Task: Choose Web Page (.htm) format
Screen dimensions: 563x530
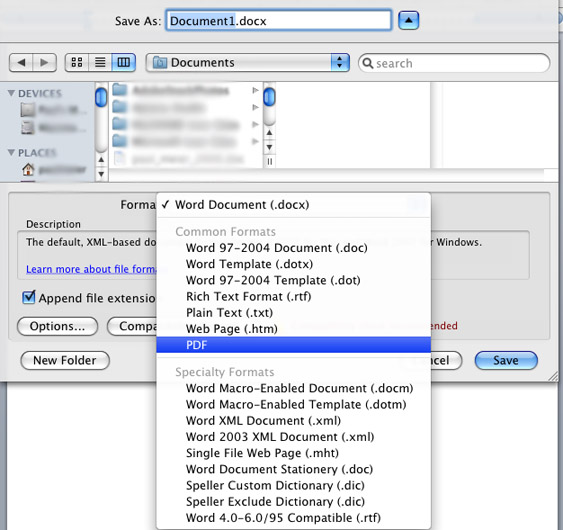Action: coord(293,329)
